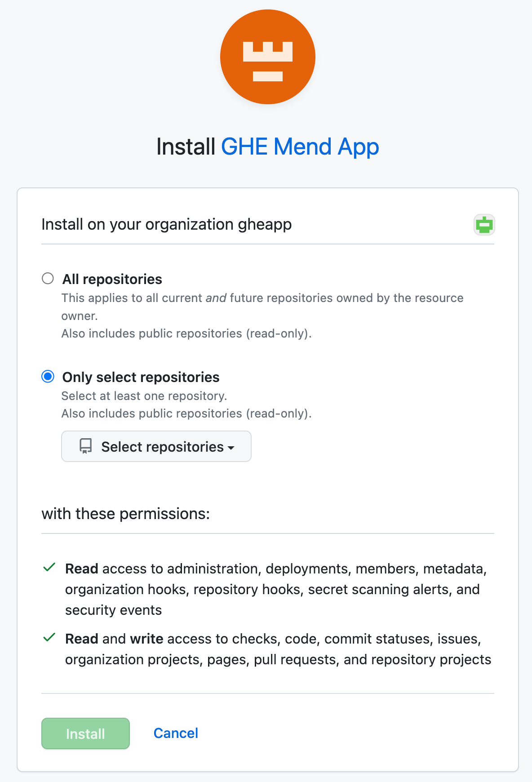The image size is (532, 782).
Task: Click the checkmark beside Read and write access
Action: [49, 638]
